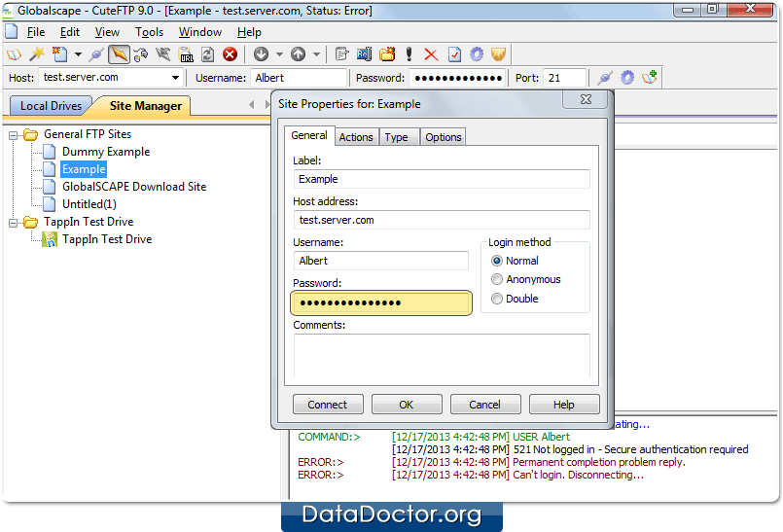Open the Site Manager book icon in toolbar
This screenshot has width=783, height=532.
tap(14, 53)
